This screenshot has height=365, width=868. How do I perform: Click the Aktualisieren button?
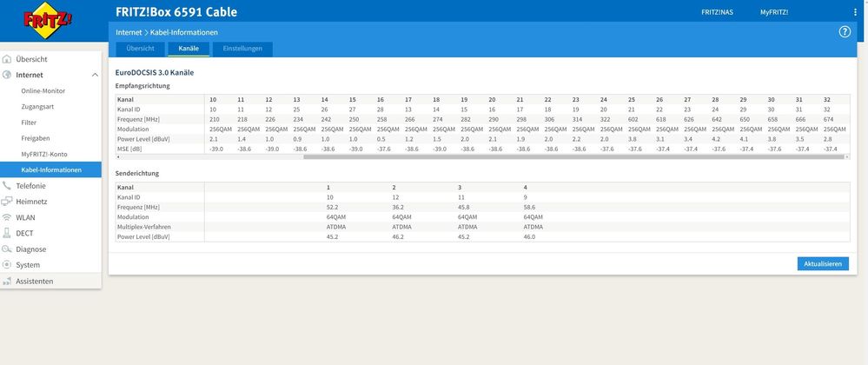[823, 264]
